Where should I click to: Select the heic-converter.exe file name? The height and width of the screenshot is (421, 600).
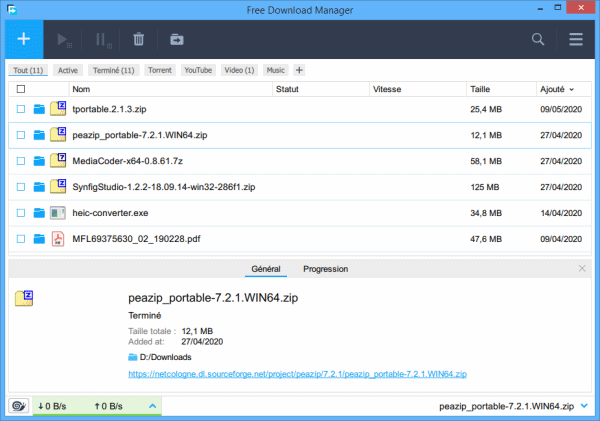click(x=110, y=213)
